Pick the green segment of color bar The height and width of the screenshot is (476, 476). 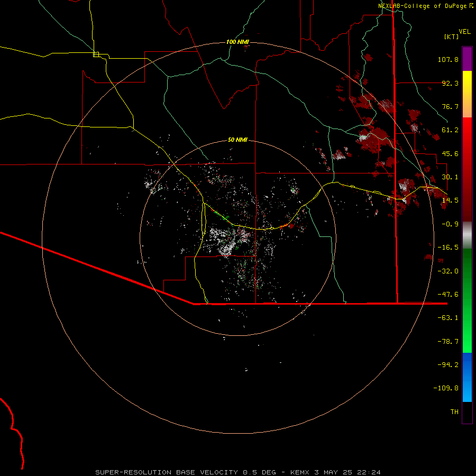[467, 300]
